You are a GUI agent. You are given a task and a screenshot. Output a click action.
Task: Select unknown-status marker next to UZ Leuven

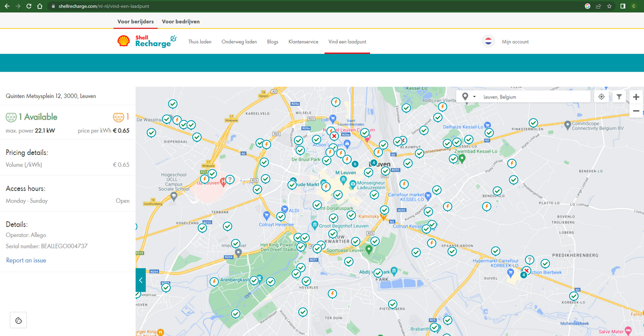(230, 179)
